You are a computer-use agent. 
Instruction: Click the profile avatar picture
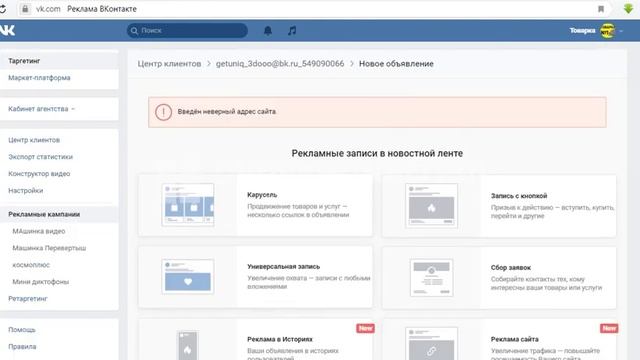point(607,31)
